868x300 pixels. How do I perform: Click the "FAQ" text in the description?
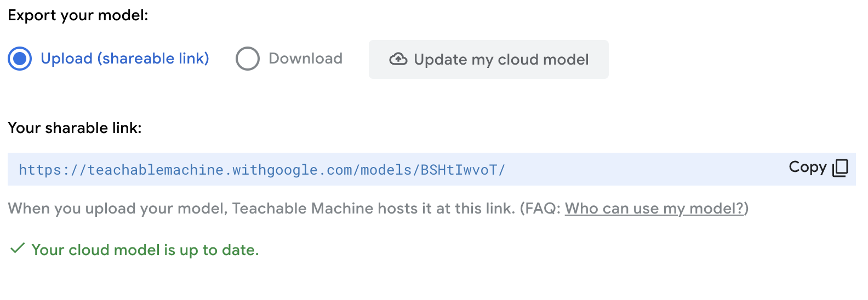(539, 209)
